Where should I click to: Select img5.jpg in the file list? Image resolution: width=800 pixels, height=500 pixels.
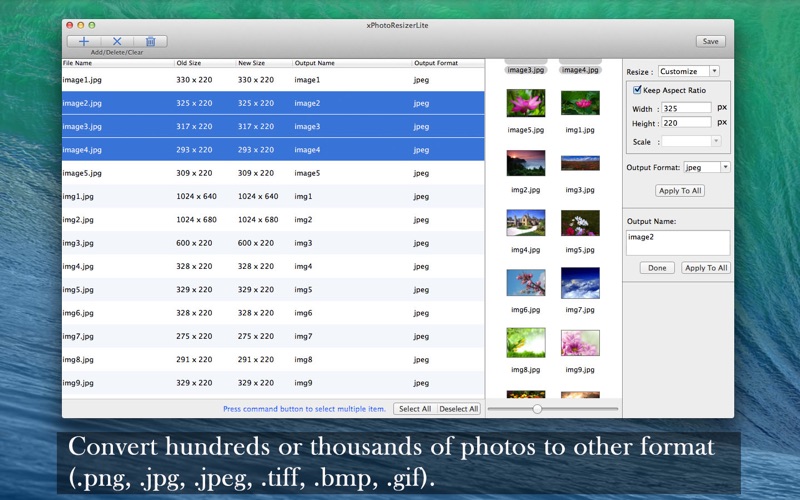tap(273, 289)
